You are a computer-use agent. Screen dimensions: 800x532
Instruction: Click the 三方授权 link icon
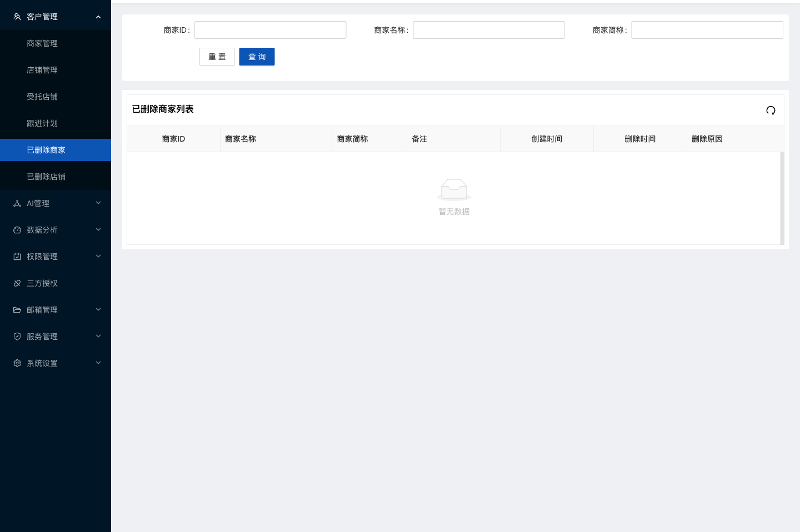pyautogui.click(x=17, y=283)
